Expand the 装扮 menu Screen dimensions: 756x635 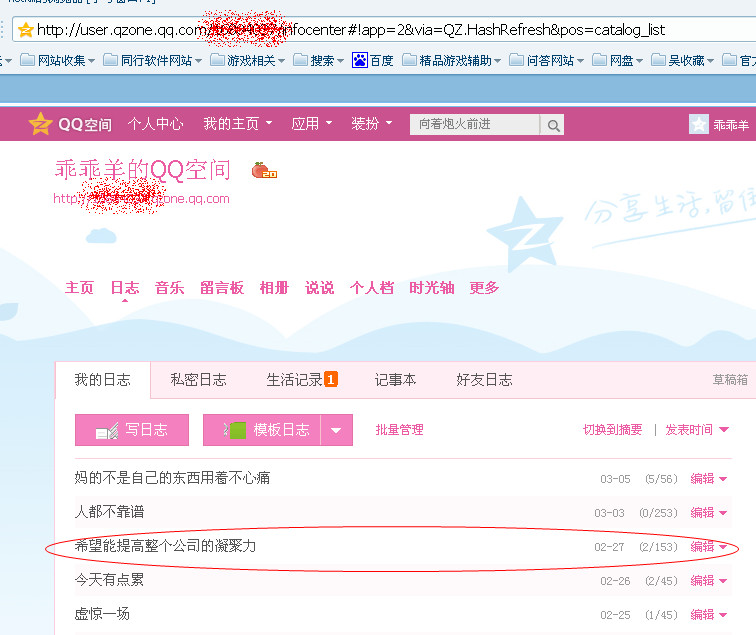(x=371, y=124)
